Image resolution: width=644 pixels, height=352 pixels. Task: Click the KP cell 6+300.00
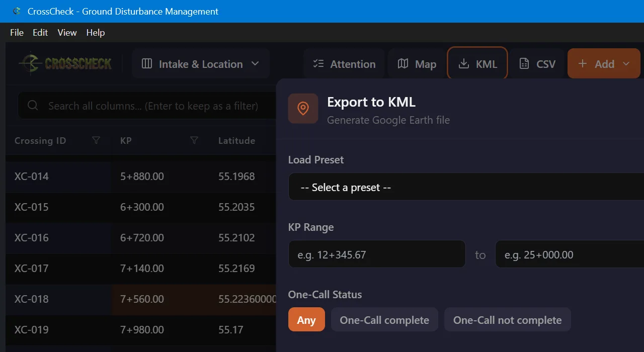point(142,207)
